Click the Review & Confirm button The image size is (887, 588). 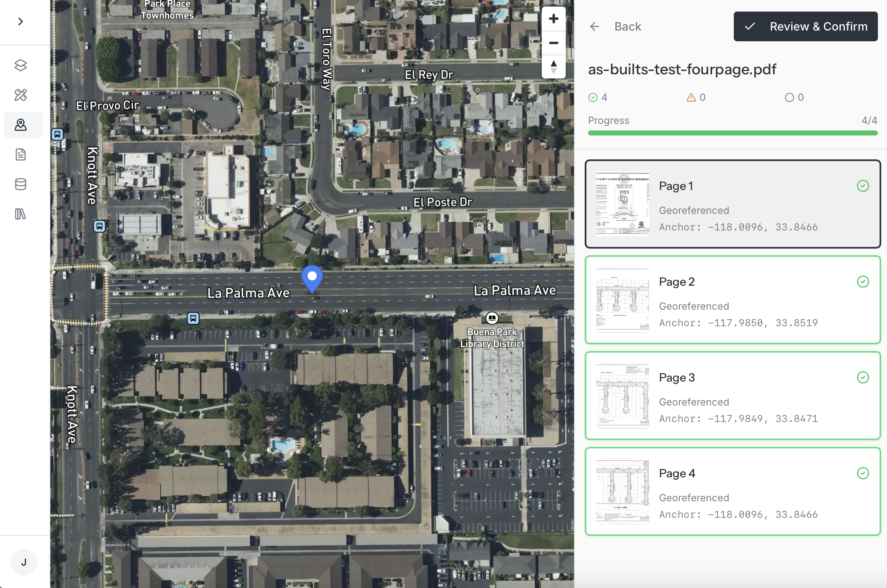[805, 26]
